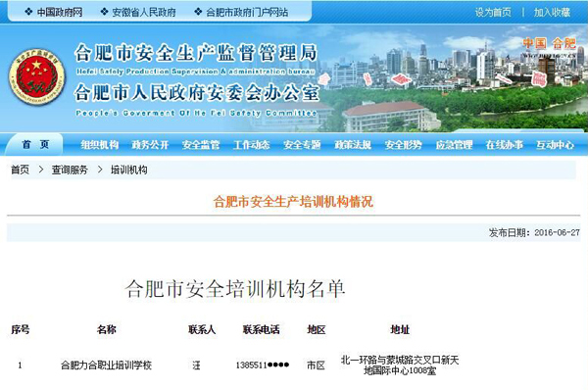Open 安全形势 menu item

coord(403,145)
